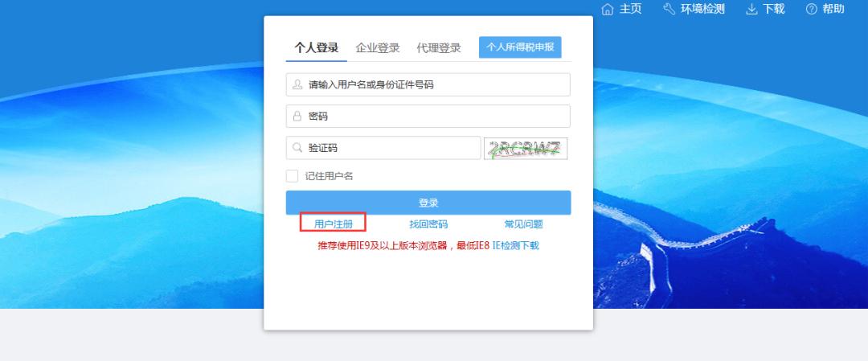
Task: Refresh the captcha image
Action: [526, 149]
